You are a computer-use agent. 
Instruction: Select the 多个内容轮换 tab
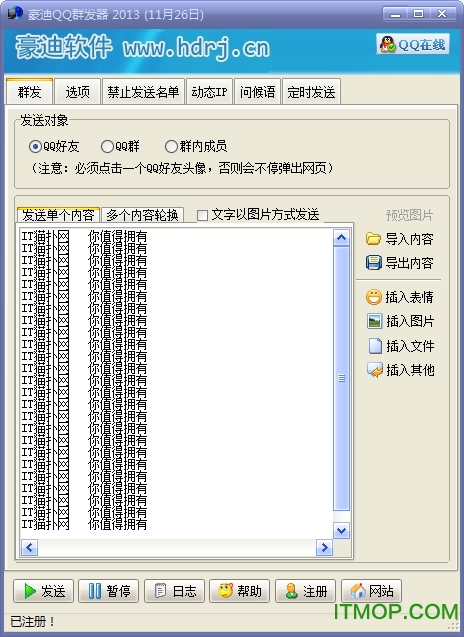coord(142,215)
